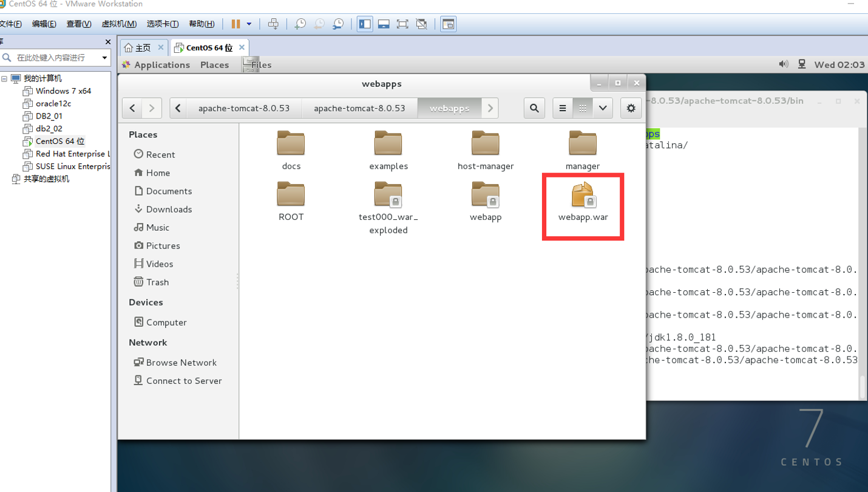The image size is (868, 492).
Task: Select the test000_war_exploded folder
Action: [x=388, y=208]
